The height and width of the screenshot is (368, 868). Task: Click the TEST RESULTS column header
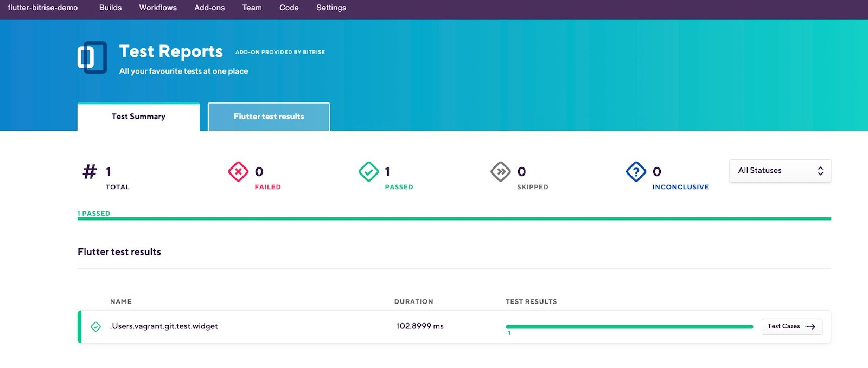(x=531, y=301)
